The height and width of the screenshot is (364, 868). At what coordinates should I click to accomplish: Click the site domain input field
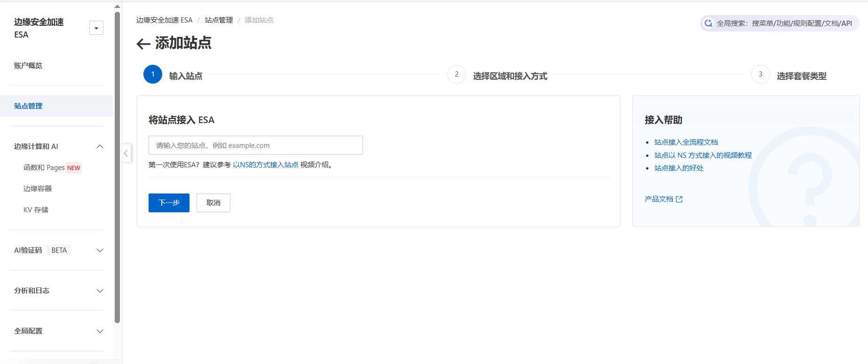[256, 145]
